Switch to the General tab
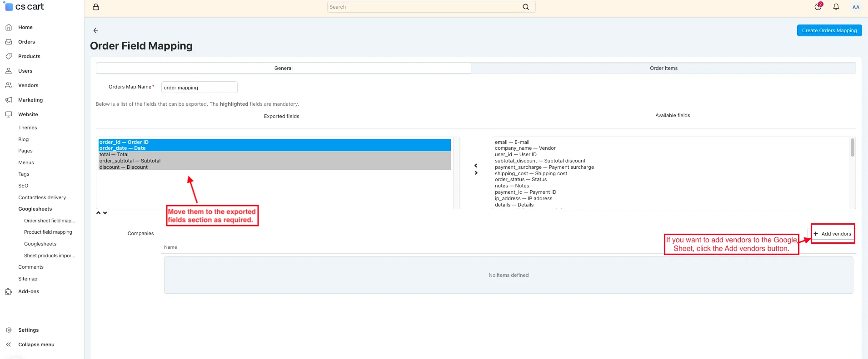This screenshot has height=359, width=868. 284,68
